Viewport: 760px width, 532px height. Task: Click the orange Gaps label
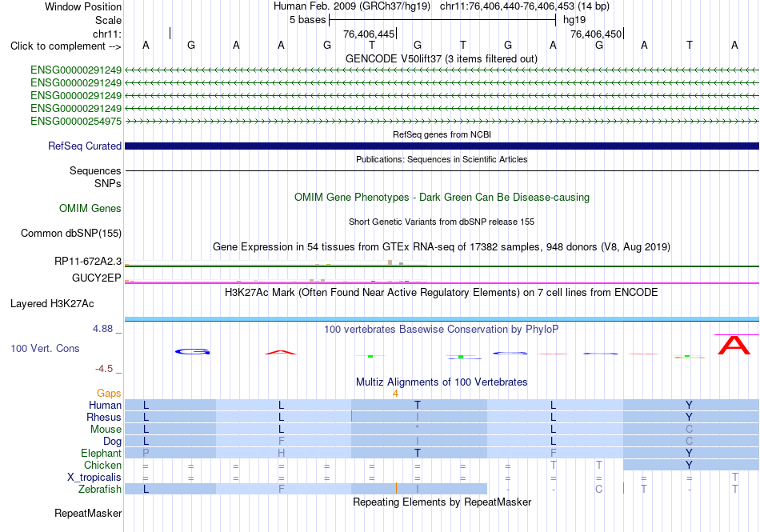pos(109,393)
